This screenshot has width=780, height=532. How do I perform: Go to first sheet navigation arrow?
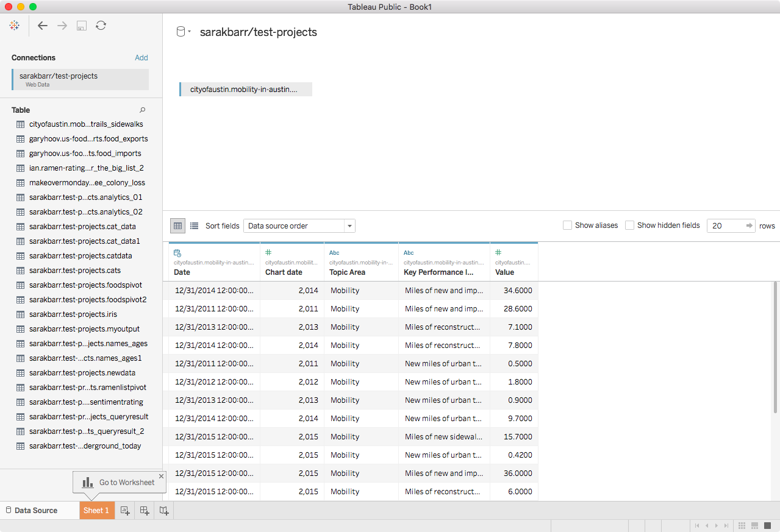pyautogui.click(x=697, y=525)
